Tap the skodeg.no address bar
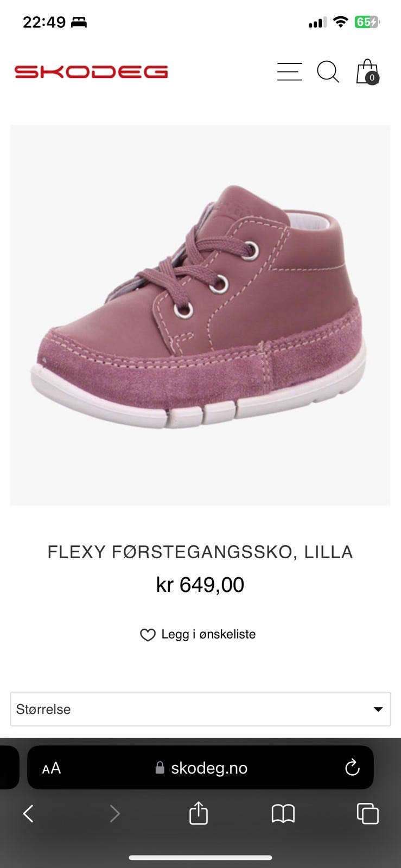 tap(200, 768)
